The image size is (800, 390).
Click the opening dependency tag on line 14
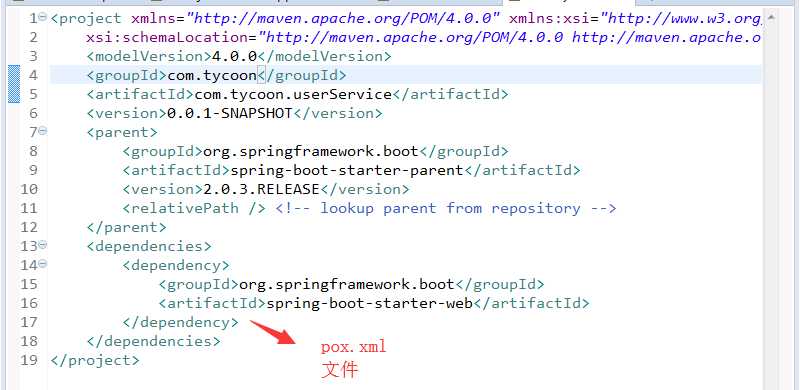point(176,265)
